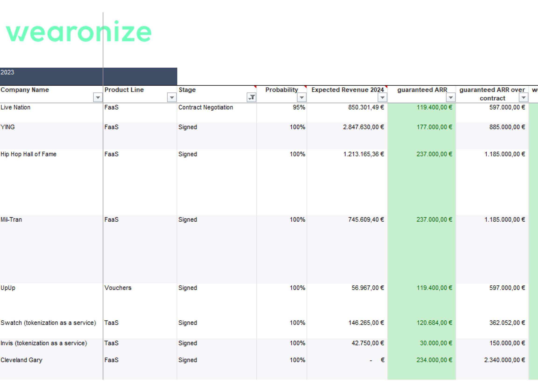Select the Product Line header text
538x392 pixels.
(x=124, y=90)
